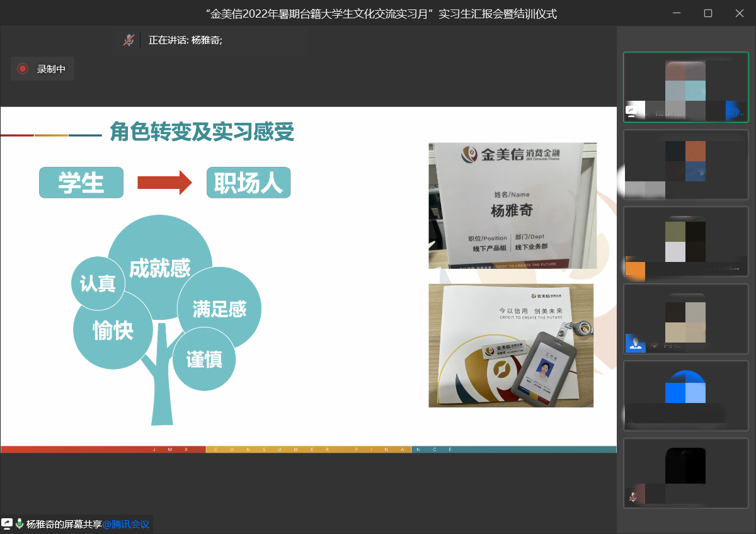The width and height of the screenshot is (756, 534).
Task: Click the 杨雅奇 name card photo on the slide
Action: tap(512, 205)
